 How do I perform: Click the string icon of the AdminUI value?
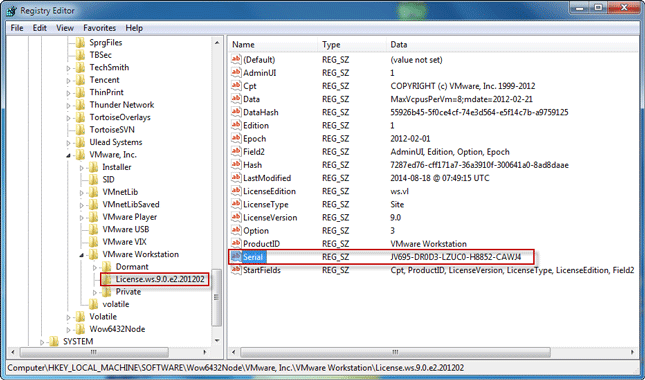point(236,73)
